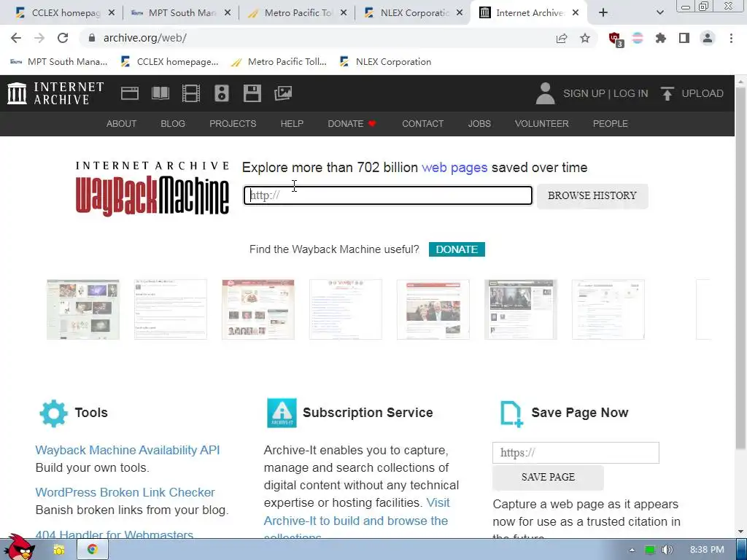This screenshot has width=747, height=560.
Task: Open the HELP menu item
Action: click(292, 124)
